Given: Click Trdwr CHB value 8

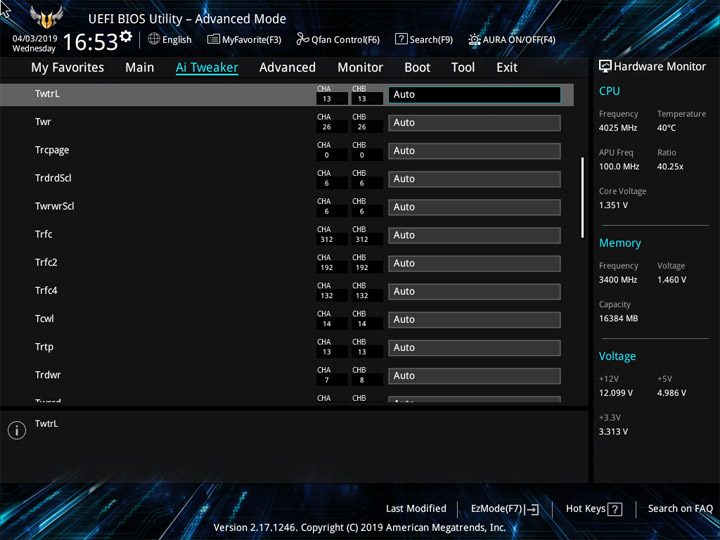Looking at the screenshot, I should pos(362,380).
